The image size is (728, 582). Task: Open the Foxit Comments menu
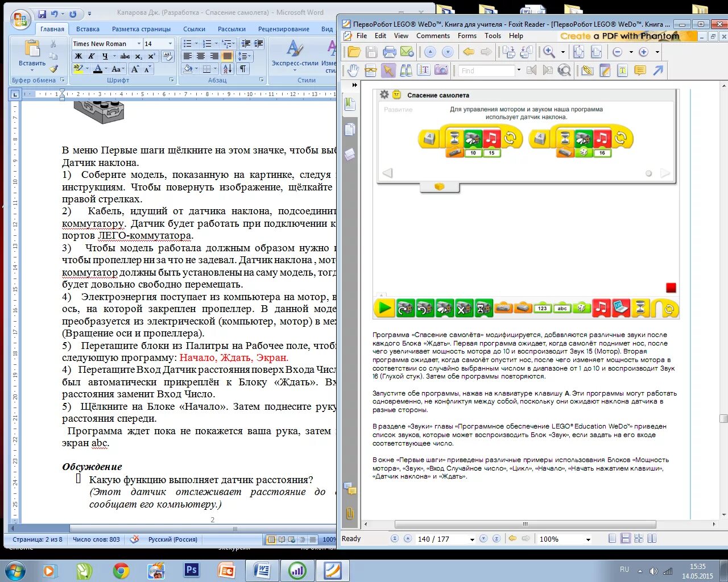tap(433, 36)
